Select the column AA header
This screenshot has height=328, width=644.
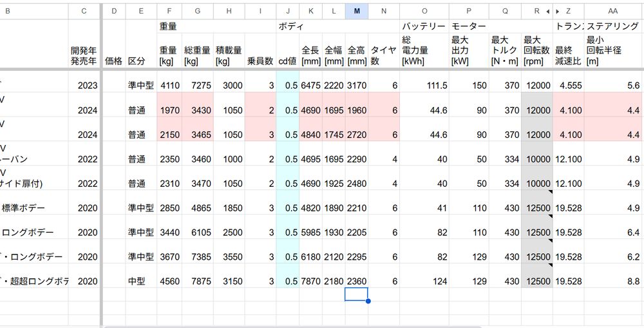click(x=613, y=12)
